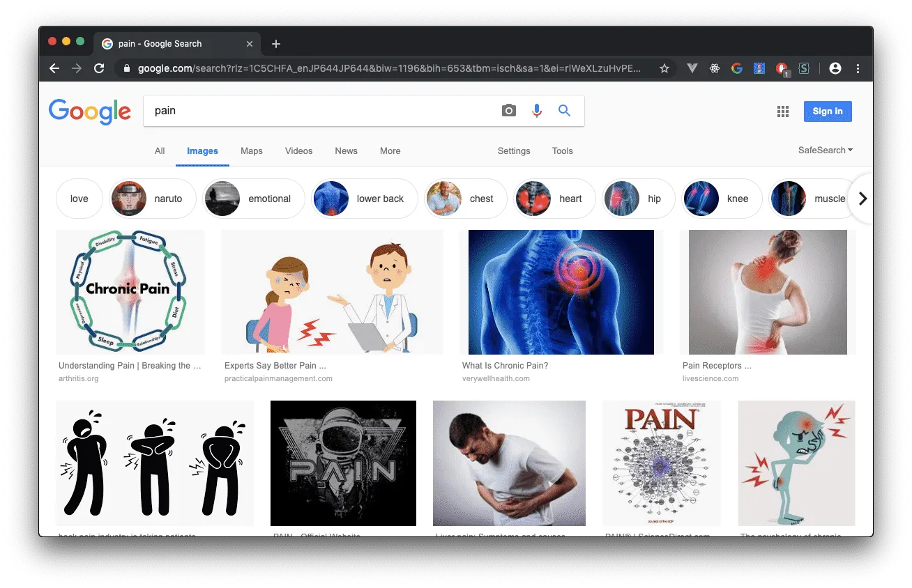Image resolution: width=912 pixels, height=588 pixels.
Task: Filter images by the 'muscle' chip
Action: (809, 199)
